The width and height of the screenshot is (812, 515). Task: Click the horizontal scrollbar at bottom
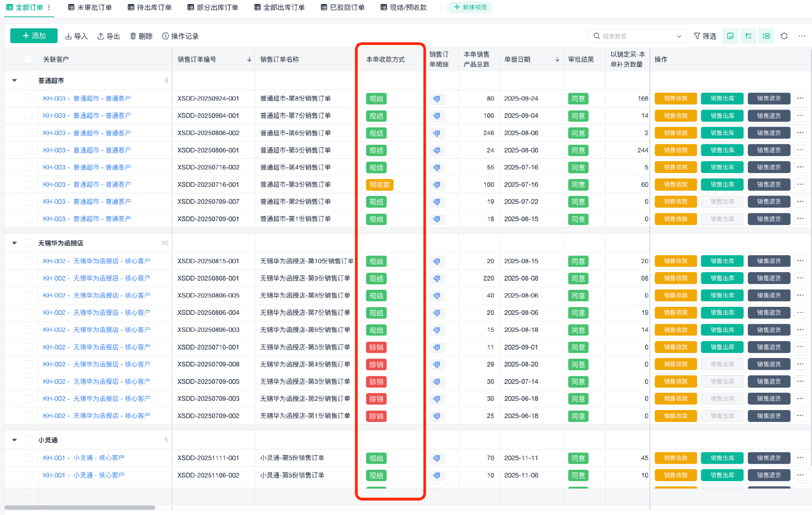pyautogui.click(x=80, y=507)
